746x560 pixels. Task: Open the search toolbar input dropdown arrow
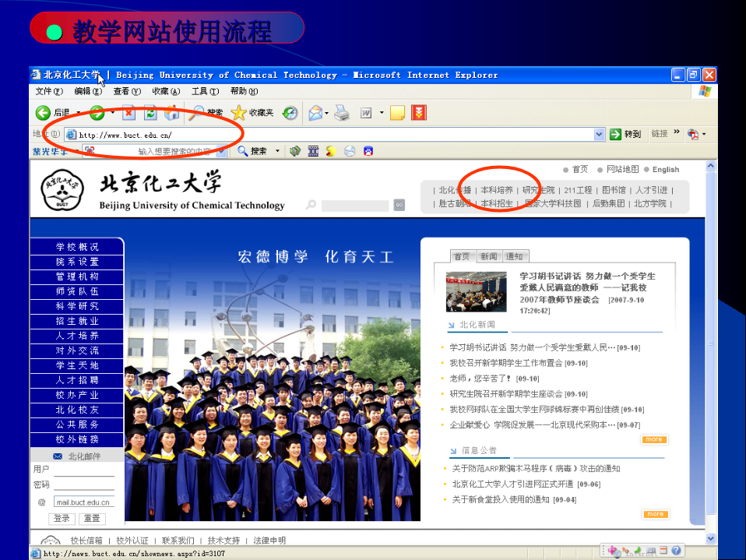click(x=221, y=152)
